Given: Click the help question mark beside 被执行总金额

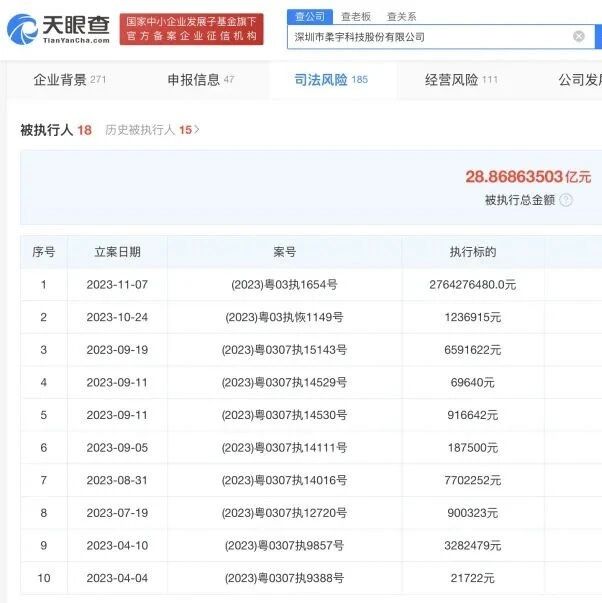Looking at the screenshot, I should tap(566, 200).
